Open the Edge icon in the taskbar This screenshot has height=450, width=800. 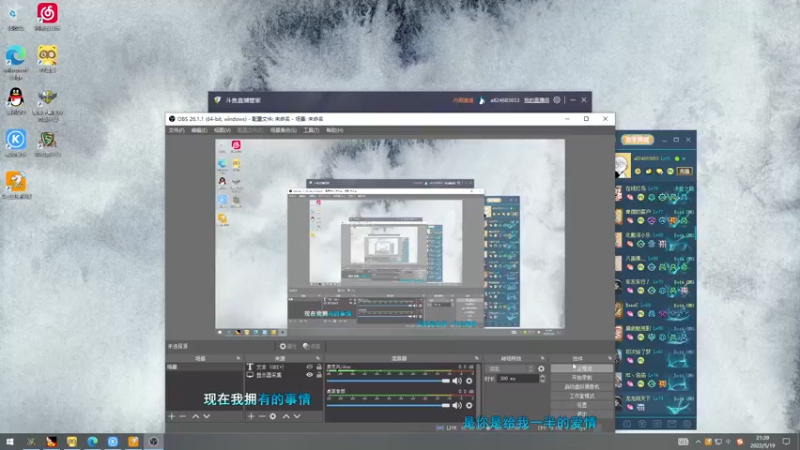coord(92,441)
